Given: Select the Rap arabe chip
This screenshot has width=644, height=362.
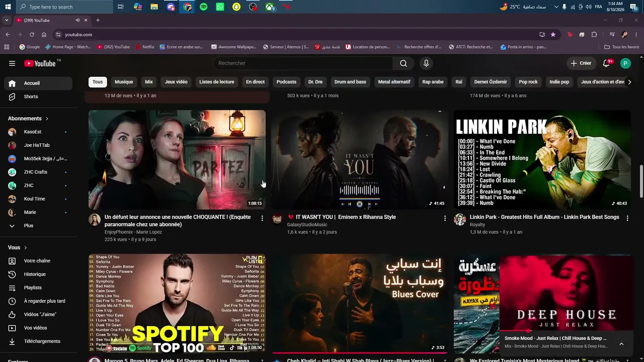Looking at the screenshot, I should click(433, 82).
